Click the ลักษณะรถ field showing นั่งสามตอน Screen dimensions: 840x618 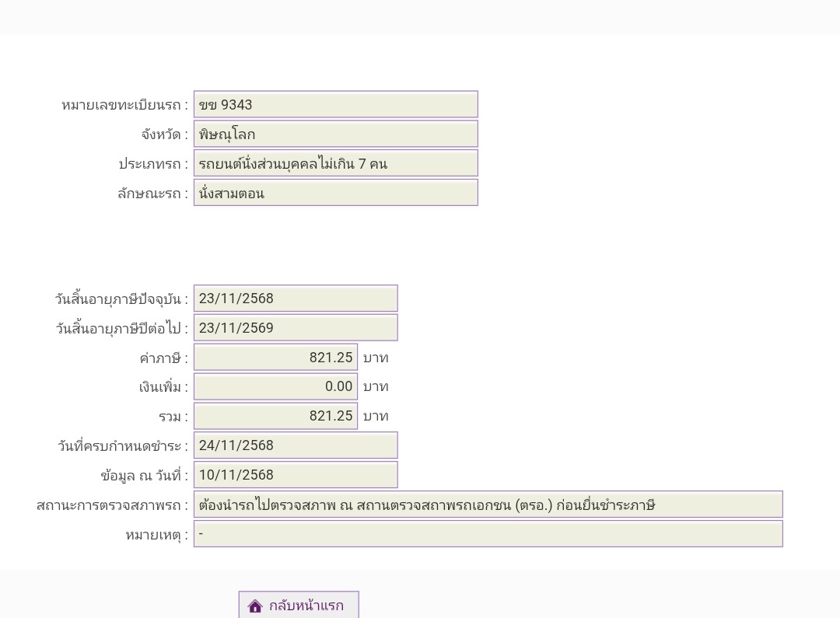[335, 193]
